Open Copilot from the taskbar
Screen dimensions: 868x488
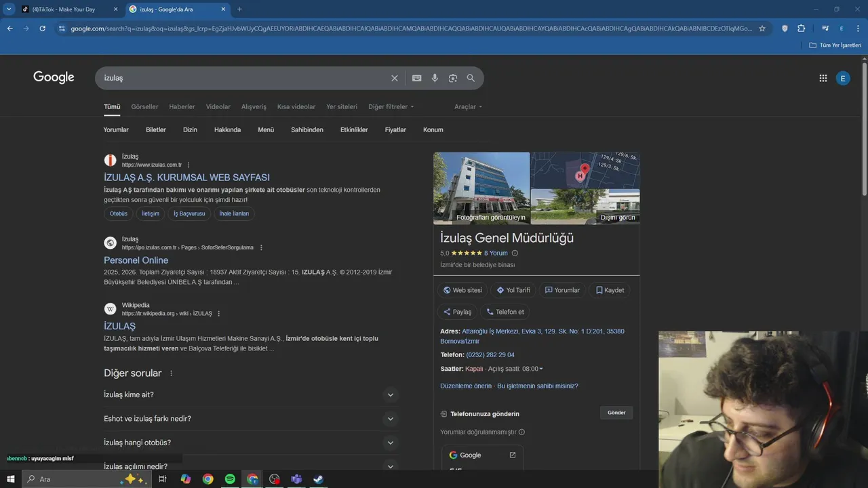click(x=186, y=479)
